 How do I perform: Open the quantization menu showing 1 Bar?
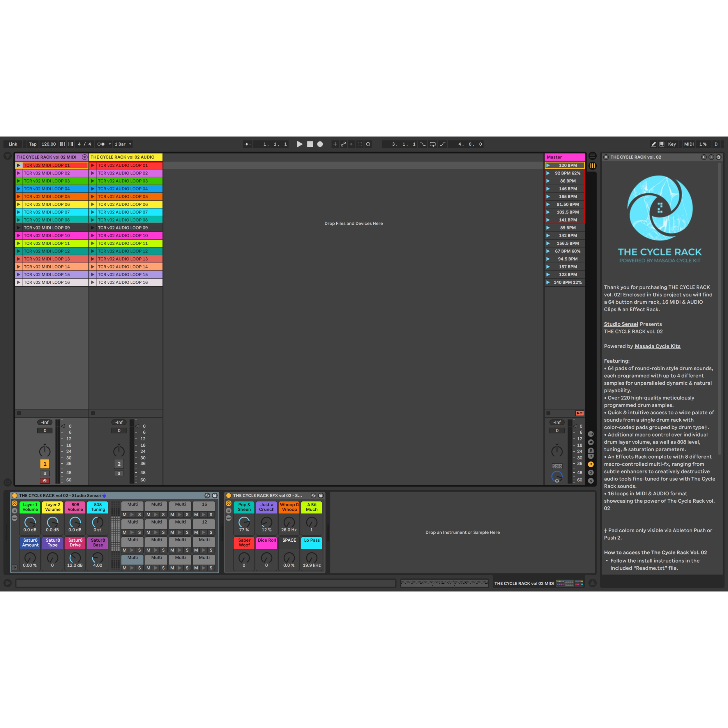coord(123,144)
